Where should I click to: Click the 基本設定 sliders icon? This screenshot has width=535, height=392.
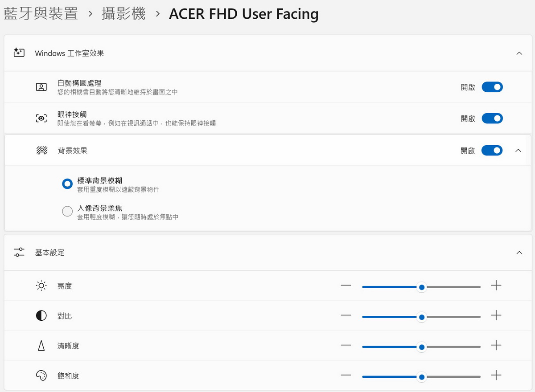19,253
